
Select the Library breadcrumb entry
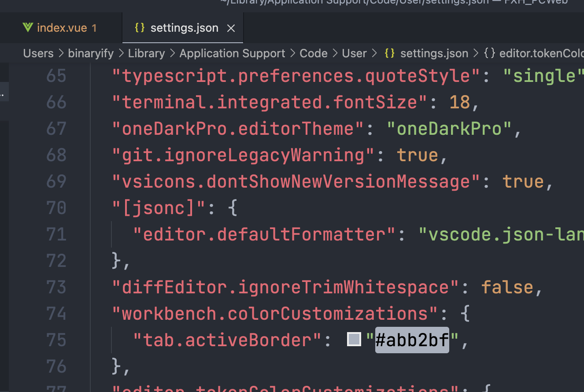pyautogui.click(x=146, y=53)
